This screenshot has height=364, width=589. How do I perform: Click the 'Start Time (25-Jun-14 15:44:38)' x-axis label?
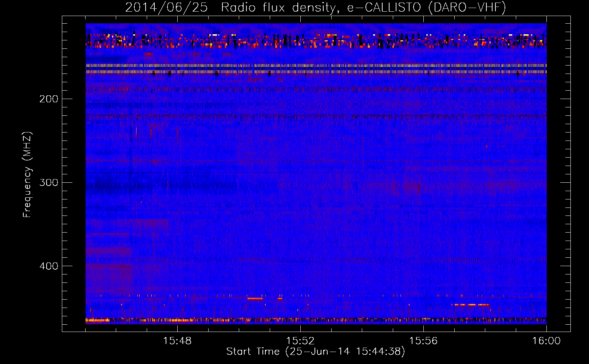pos(316,351)
